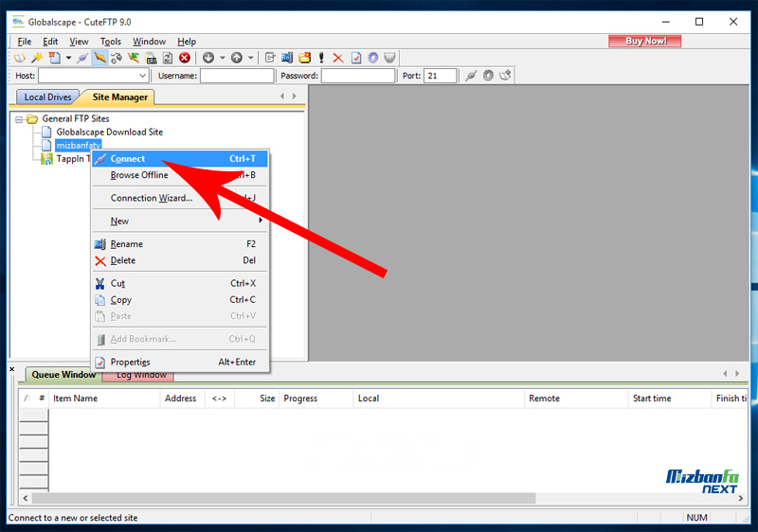Click the red Stop icon in toolbar
Screen dimensions: 758x532
[185, 58]
